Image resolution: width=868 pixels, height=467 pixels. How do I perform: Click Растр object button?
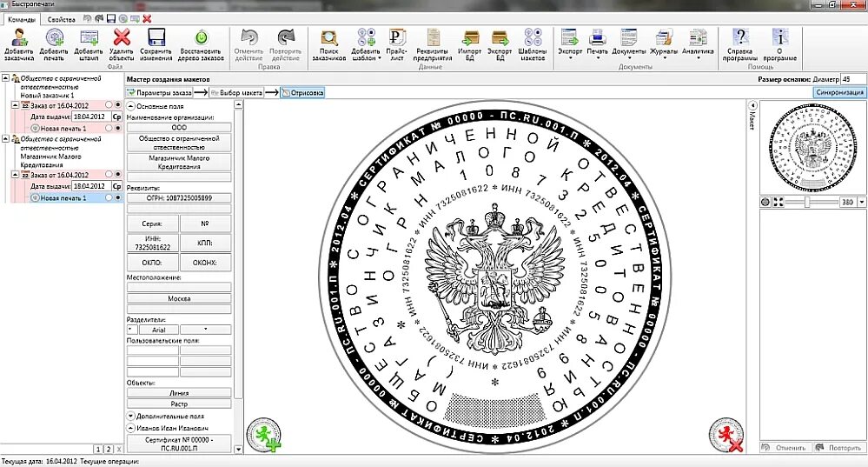tap(179, 404)
